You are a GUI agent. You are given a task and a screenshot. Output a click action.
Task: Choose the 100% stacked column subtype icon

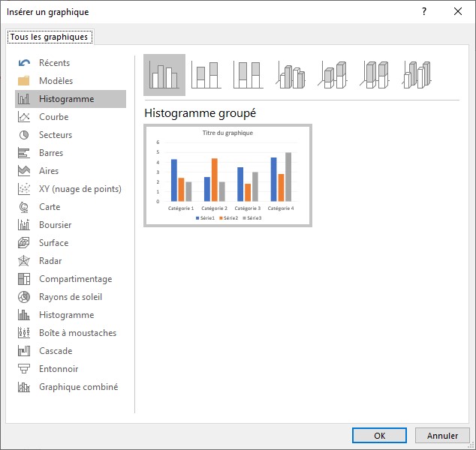[249, 75]
